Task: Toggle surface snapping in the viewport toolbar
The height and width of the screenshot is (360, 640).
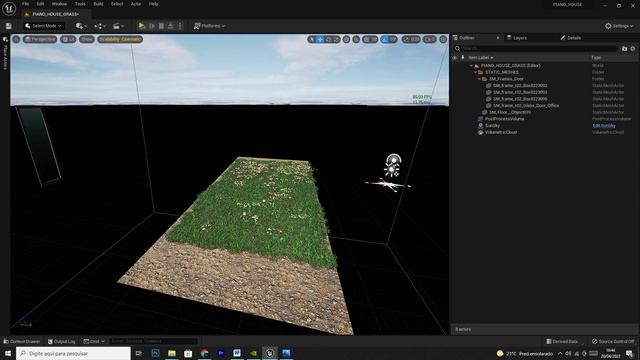Action: pyautogui.click(x=356, y=40)
